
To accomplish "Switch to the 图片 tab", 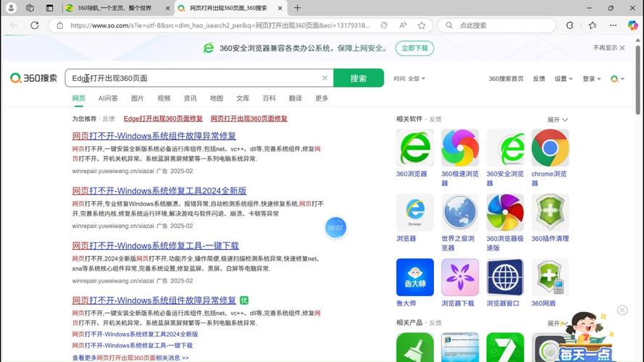I will [x=137, y=98].
